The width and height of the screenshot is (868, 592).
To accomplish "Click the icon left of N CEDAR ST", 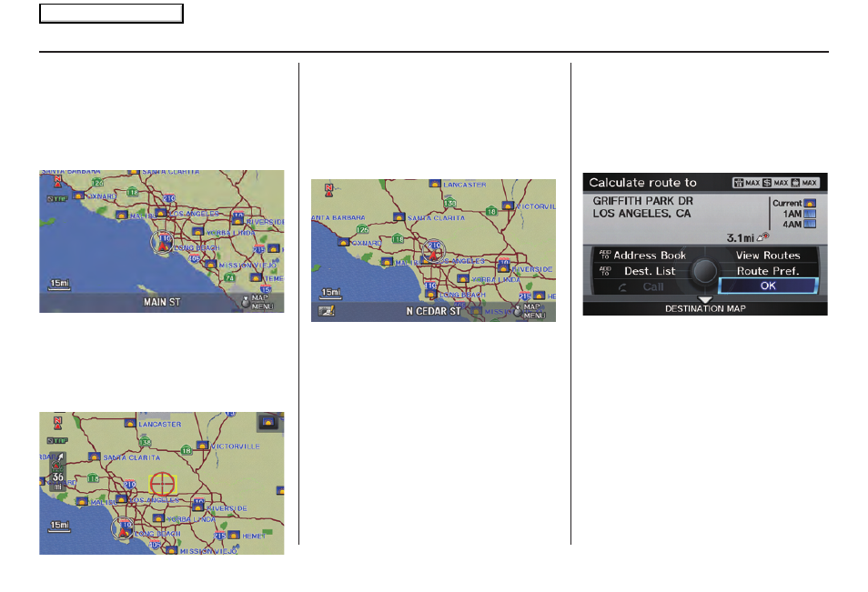I will click(x=326, y=311).
